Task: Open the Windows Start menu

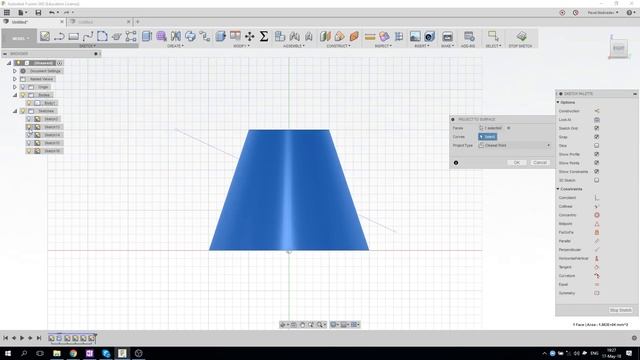Action: 8,353
